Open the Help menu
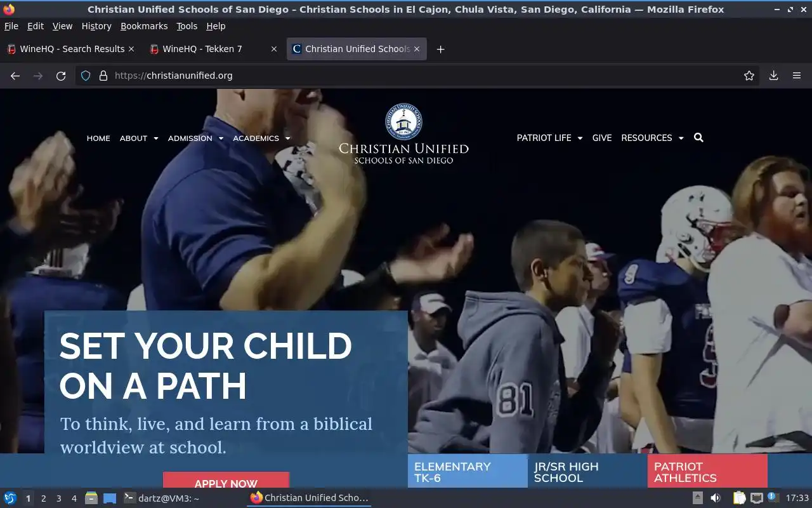This screenshot has width=812, height=508. pos(216,26)
